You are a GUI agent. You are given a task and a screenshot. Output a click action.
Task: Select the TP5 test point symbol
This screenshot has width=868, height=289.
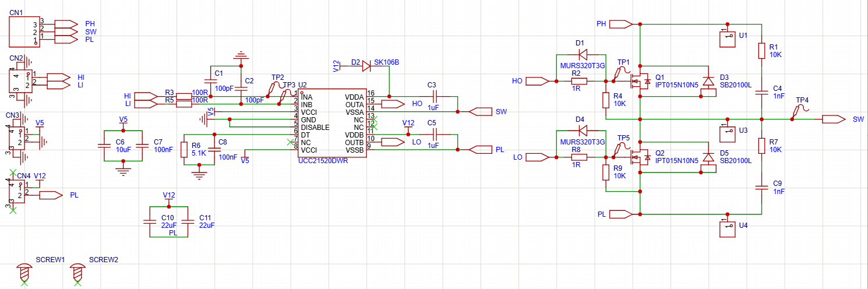623,149
